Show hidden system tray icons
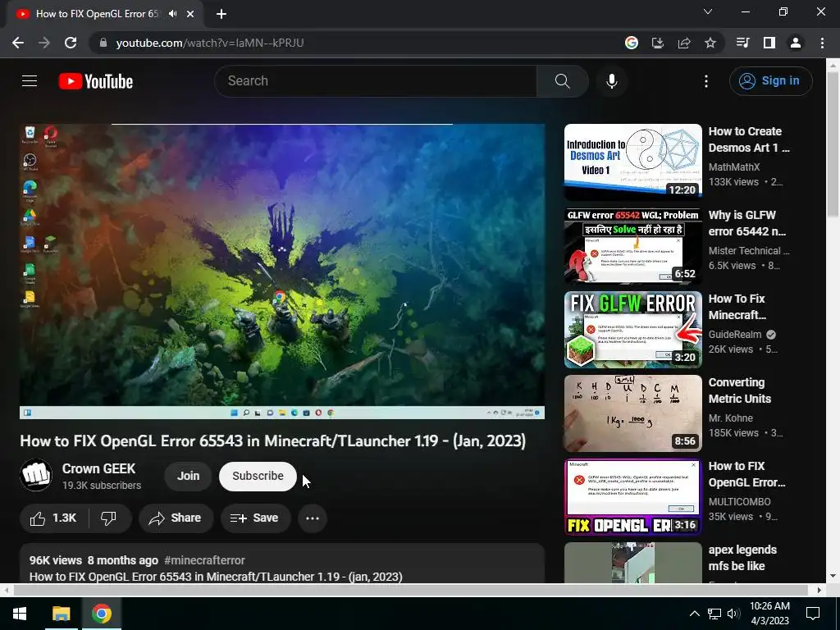The width and height of the screenshot is (840, 630). coord(694,614)
